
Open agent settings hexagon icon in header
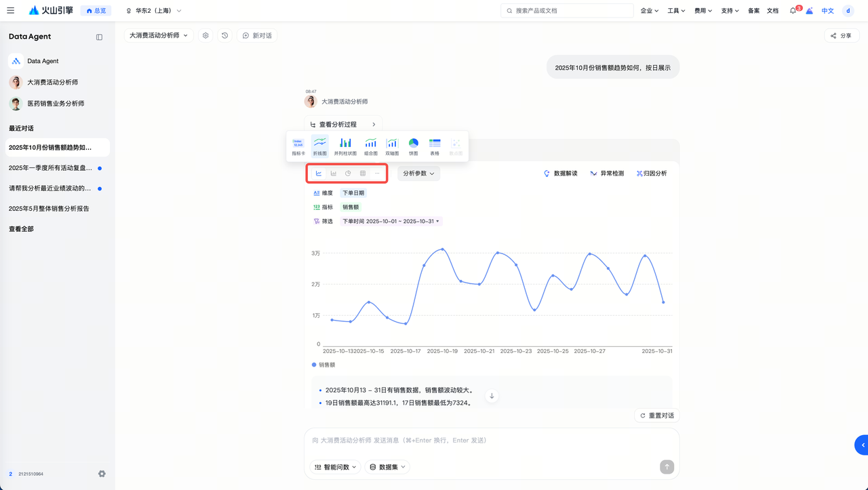point(205,35)
